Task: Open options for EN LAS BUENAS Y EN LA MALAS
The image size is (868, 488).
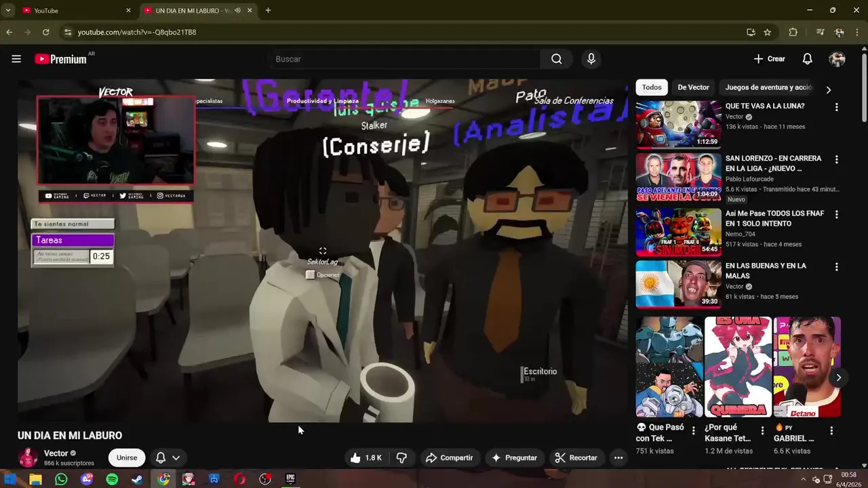Action: (x=836, y=267)
